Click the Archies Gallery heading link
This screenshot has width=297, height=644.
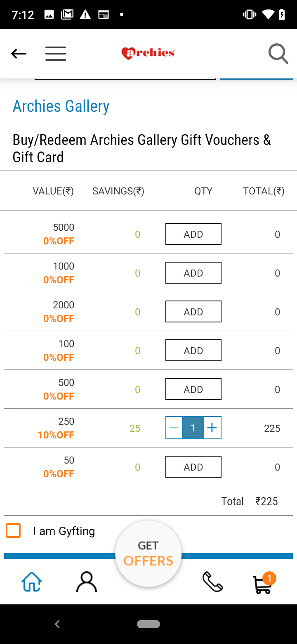tap(61, 107)
